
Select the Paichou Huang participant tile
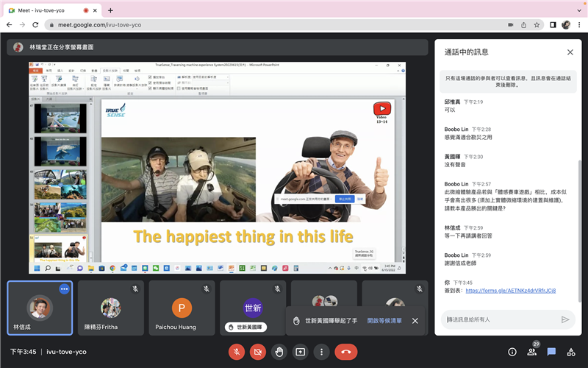click(x=182, y=308)
